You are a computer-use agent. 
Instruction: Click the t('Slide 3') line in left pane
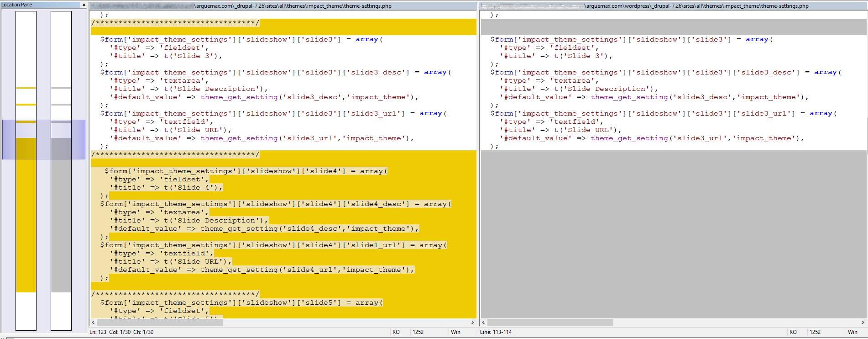pyautogui.click(x=166, y=56)
